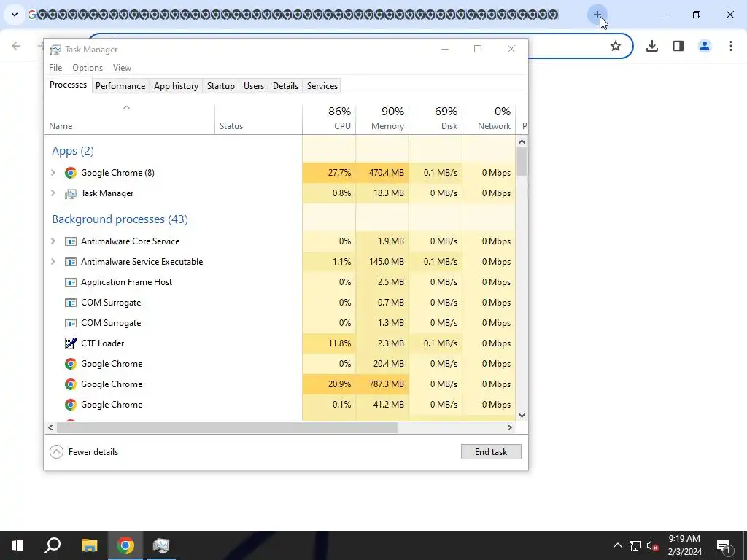Show hidden system tray icons
This screenshot has height=560, width=747.
pos(617,545)
